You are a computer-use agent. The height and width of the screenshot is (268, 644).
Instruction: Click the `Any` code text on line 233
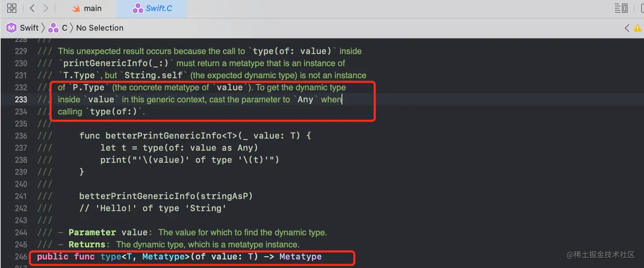point(305,100)
